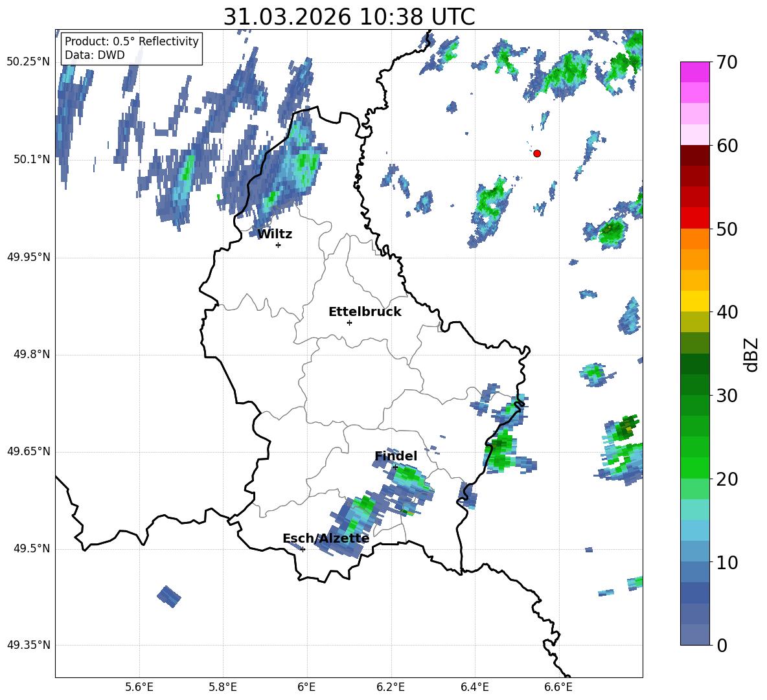Click the 0 value on the colorbar

(722, 646)
